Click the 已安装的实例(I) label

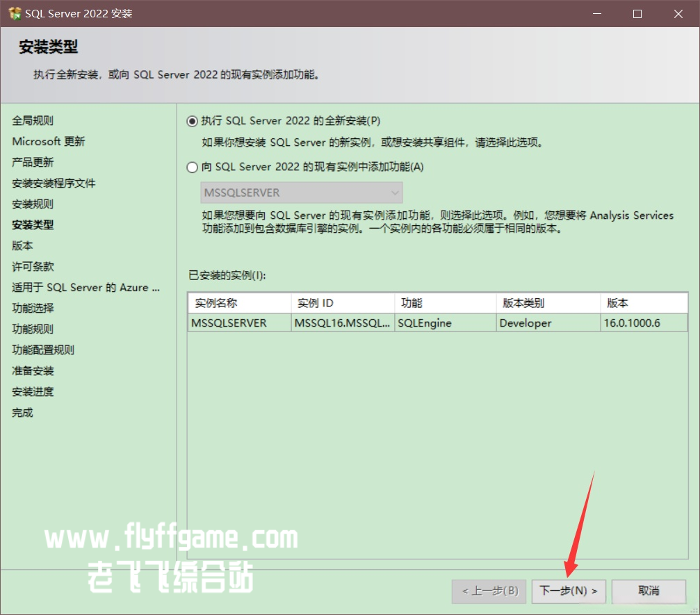pos(227,275)
